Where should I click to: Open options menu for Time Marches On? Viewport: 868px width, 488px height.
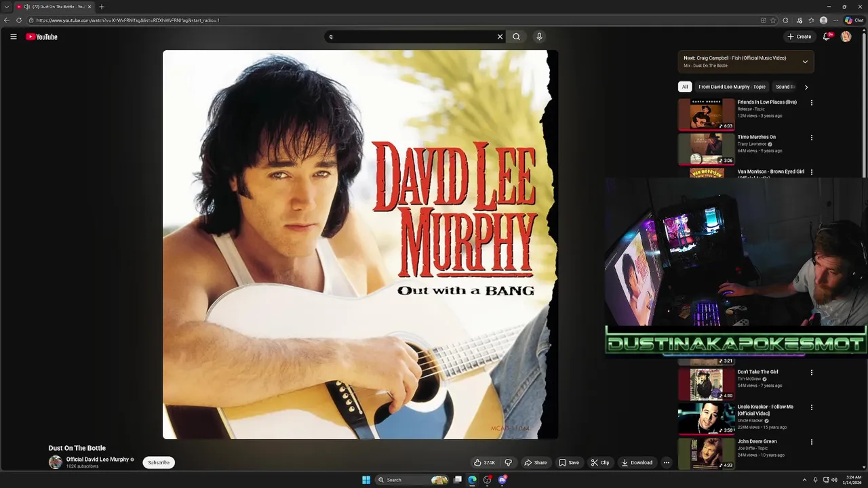coord(811,138)
